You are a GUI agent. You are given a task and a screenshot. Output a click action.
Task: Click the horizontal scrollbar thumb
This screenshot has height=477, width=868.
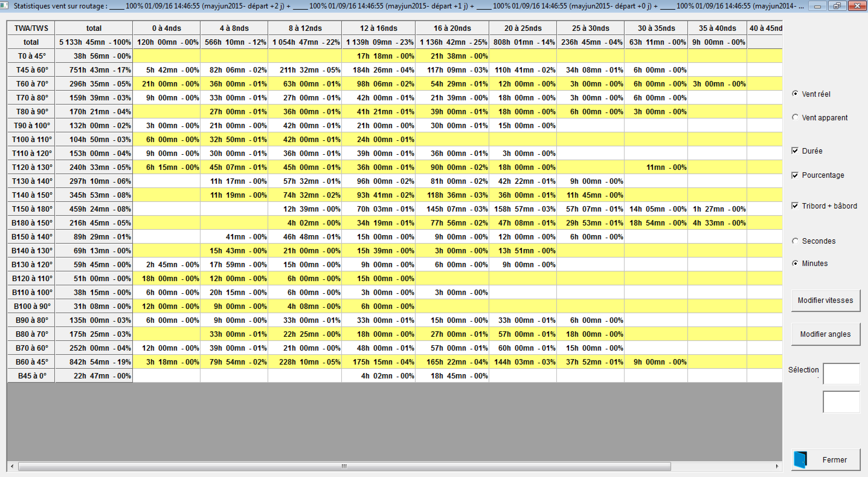[x=344, y=466]
